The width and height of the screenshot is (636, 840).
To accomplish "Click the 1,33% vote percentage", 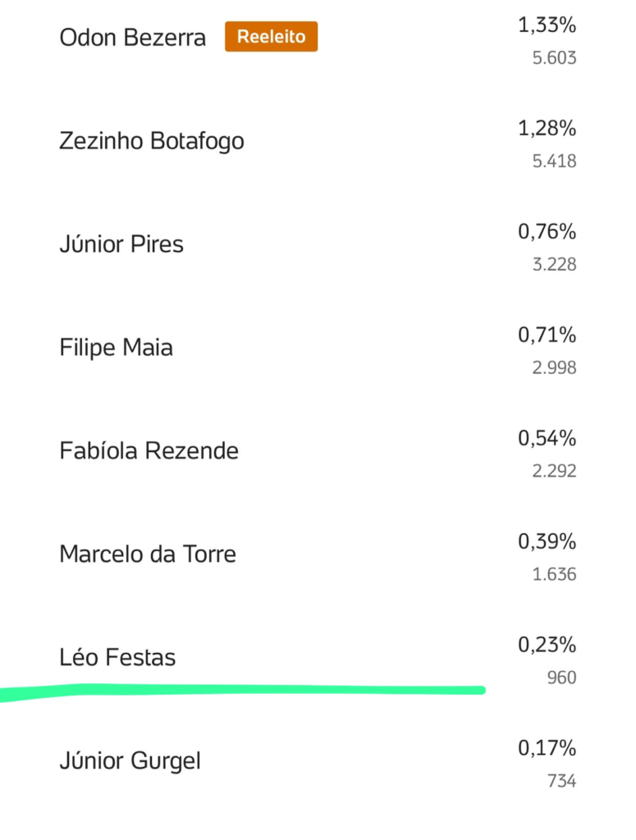I will (x=547, y=25).
